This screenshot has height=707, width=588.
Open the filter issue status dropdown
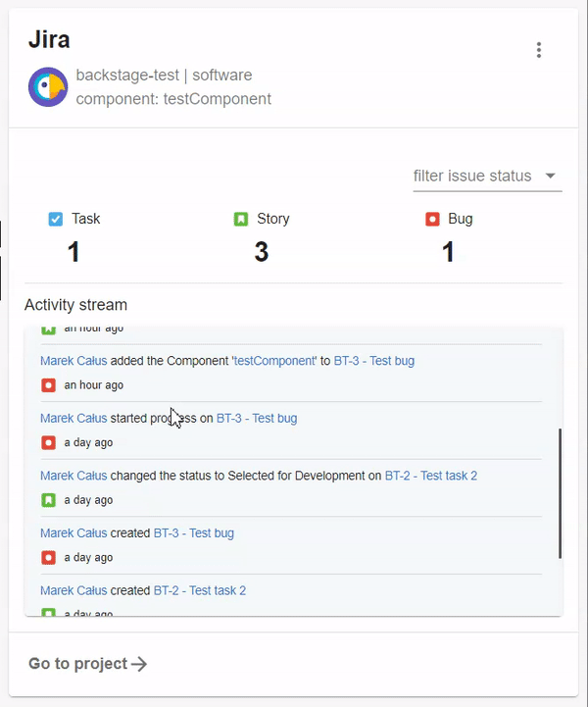click(x=487, y=176)
